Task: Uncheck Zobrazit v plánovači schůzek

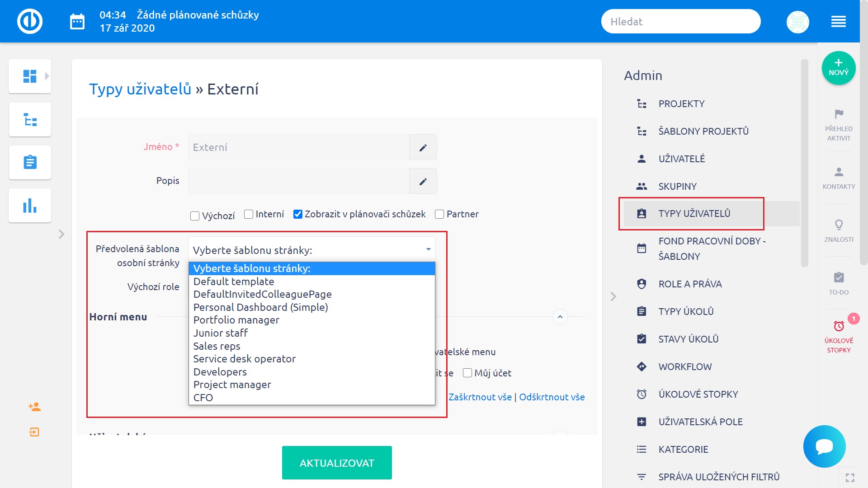Action: click(x=297, y=214)
